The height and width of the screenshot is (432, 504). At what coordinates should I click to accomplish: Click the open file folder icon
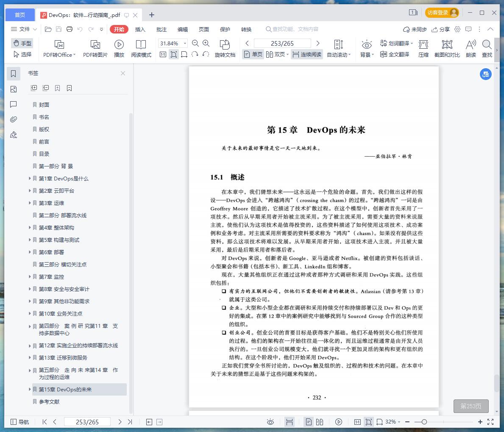(x=48, y=29)
